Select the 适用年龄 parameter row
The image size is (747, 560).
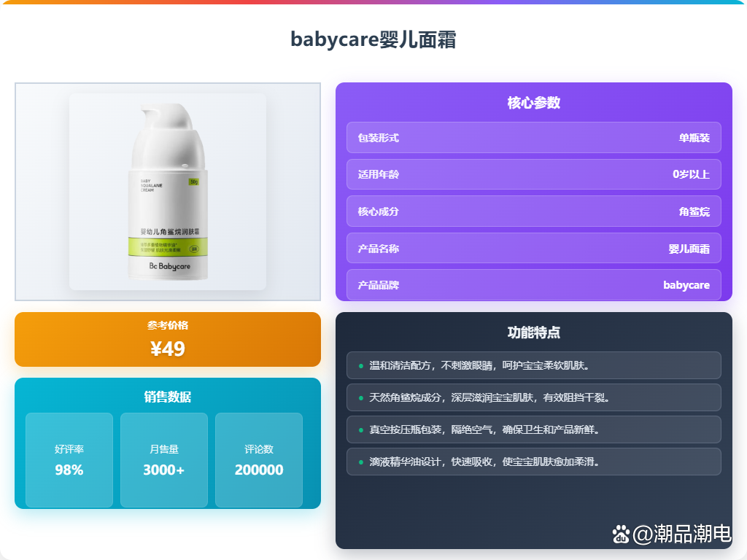[x=533, y=174]
